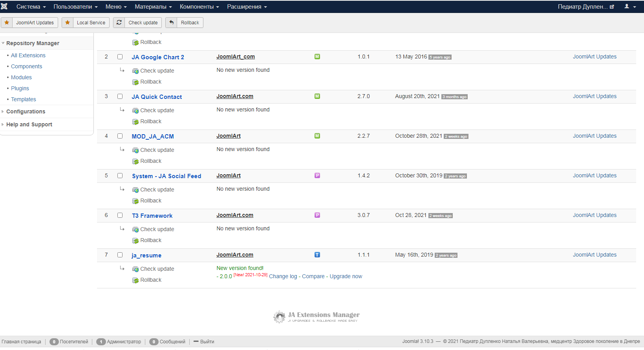Open the Компоненты menu
The height and width of the screenshot is (350, 644).
pyautogui.click(x=199, y=7)
